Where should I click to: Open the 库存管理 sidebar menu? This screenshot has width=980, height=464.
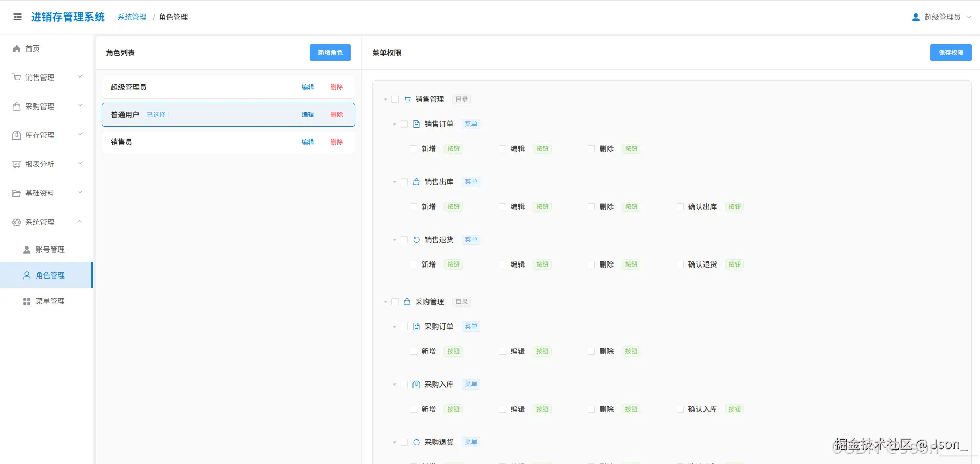tap(47, 135)
